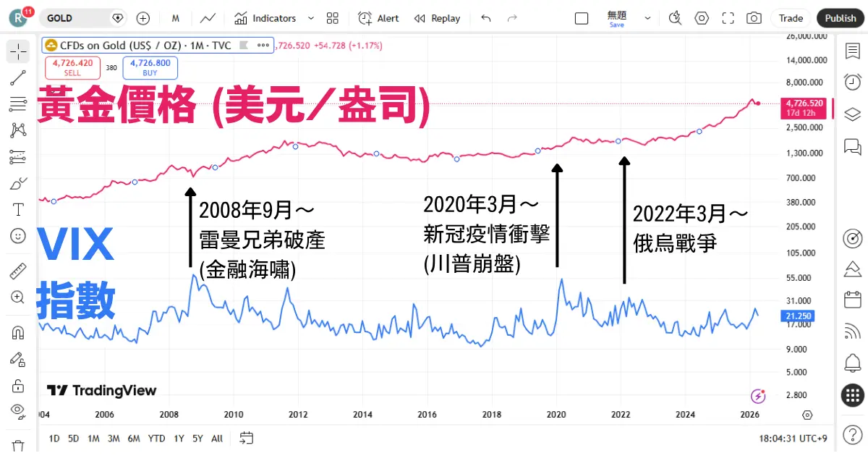
Task: Select the 5Y timeframe tab
Action: (x=197, y=439)
